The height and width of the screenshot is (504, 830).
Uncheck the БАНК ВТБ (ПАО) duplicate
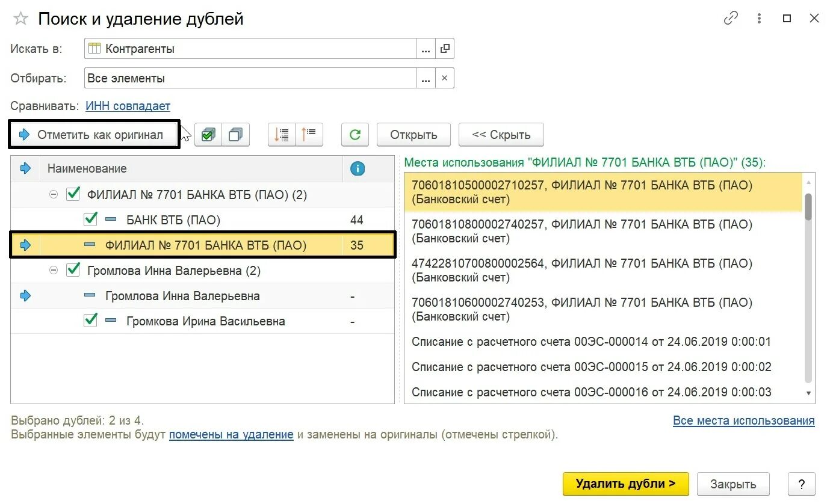point(91,220)
